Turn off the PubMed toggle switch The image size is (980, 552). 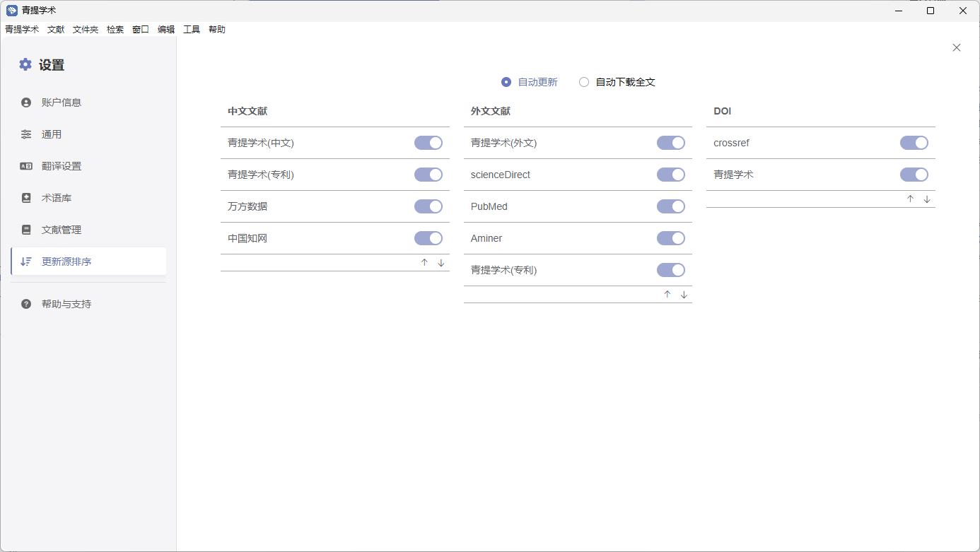point(671,206)
